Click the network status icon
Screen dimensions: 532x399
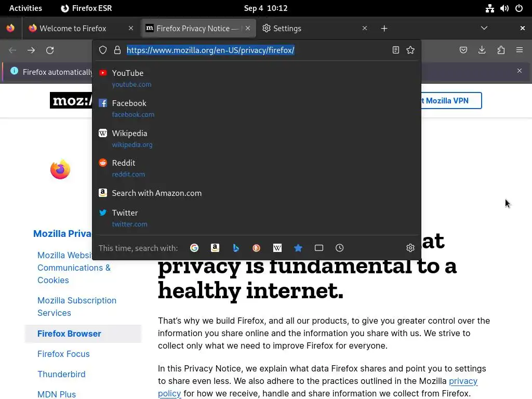click(x=489, y=8)
